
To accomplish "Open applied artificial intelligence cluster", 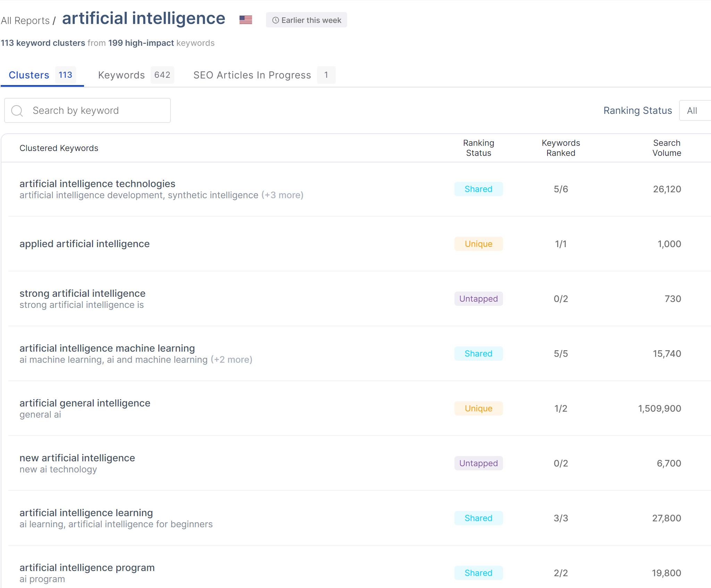I will pyautogui.click(x=84, y=244).
